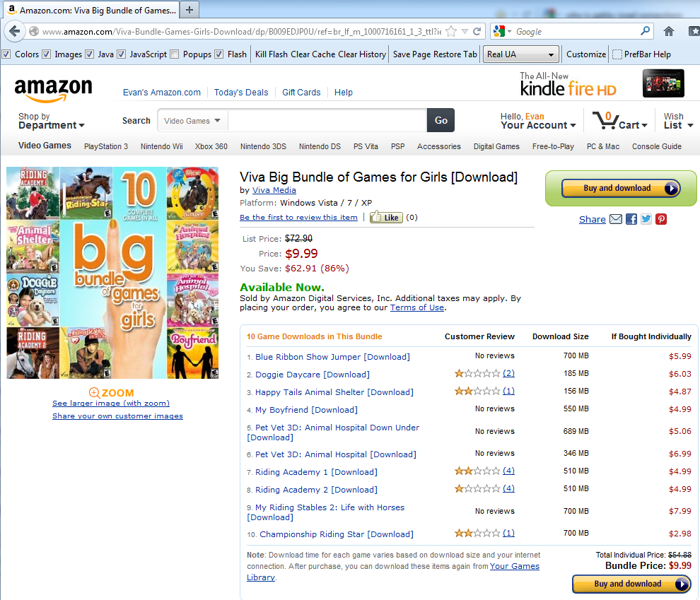This screenshot has width=700, height=600.
Task: Open the Real UA dropdown
Action: (x=520, y=54)
